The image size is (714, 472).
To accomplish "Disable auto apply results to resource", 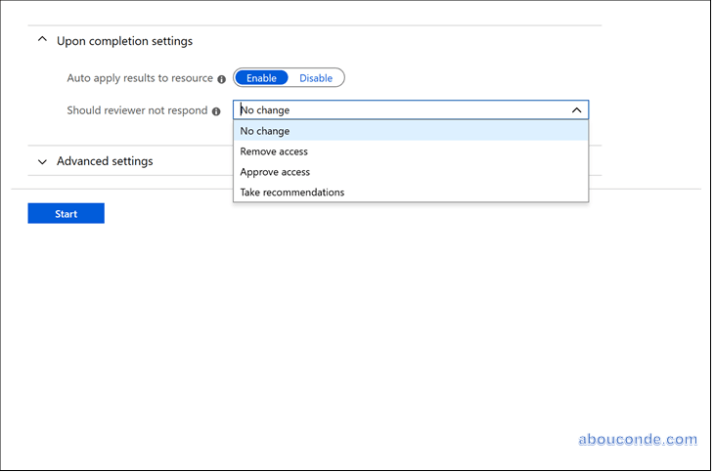I will tap(316, 78).
